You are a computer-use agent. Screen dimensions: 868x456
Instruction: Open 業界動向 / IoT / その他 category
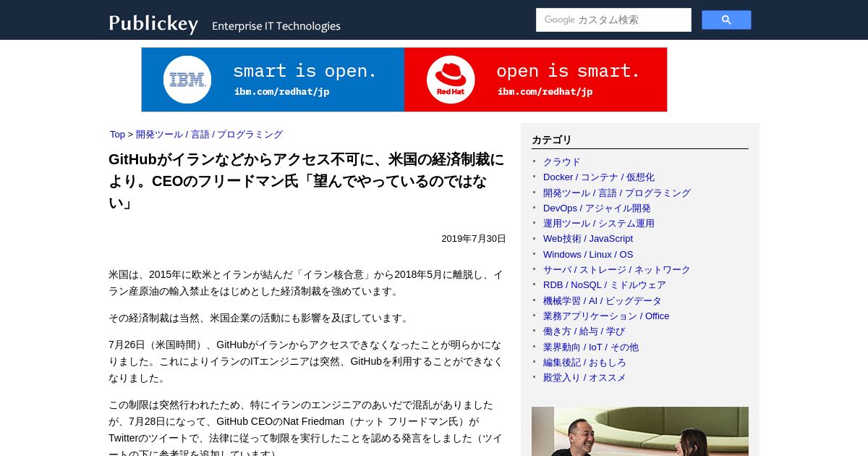tap(591, 347)
